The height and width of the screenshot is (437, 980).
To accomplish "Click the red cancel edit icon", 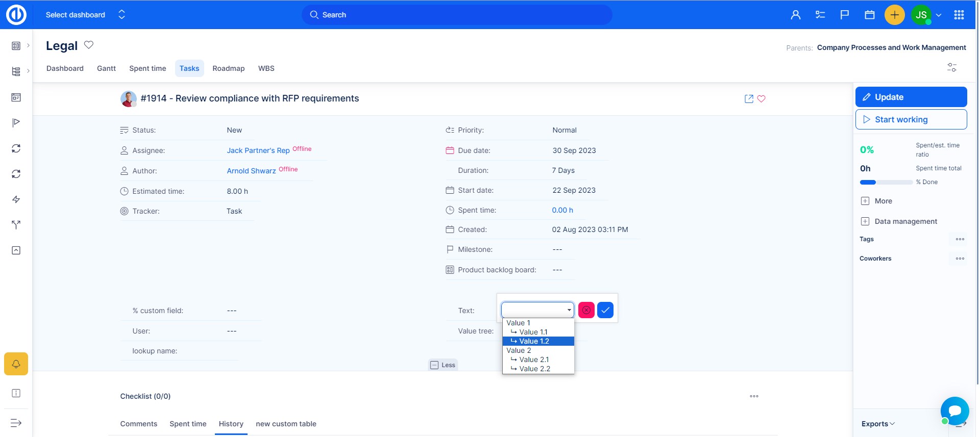I will tap(586, 310).
